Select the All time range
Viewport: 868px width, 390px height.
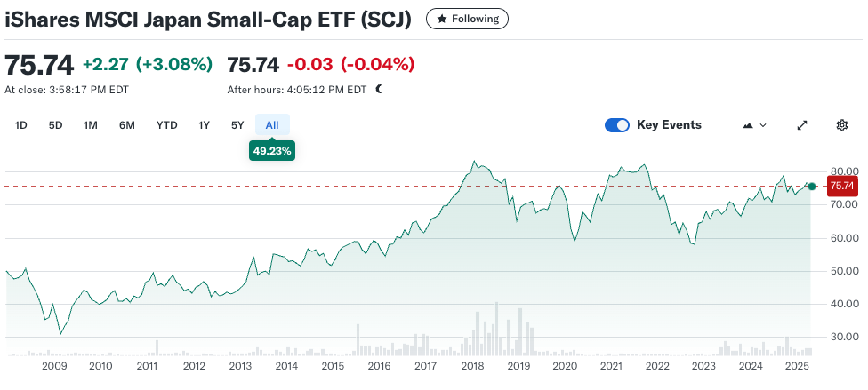coord(272,125)
